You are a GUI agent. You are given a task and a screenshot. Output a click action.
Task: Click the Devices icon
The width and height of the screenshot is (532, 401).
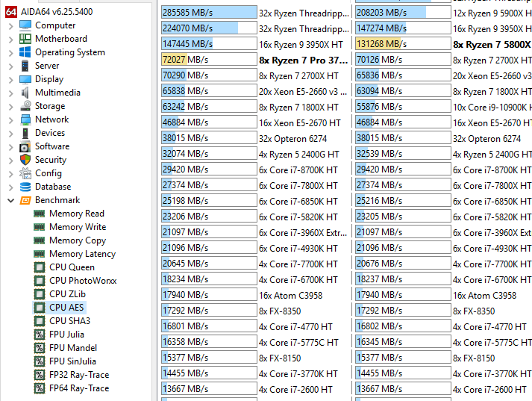tap(25, 133)
